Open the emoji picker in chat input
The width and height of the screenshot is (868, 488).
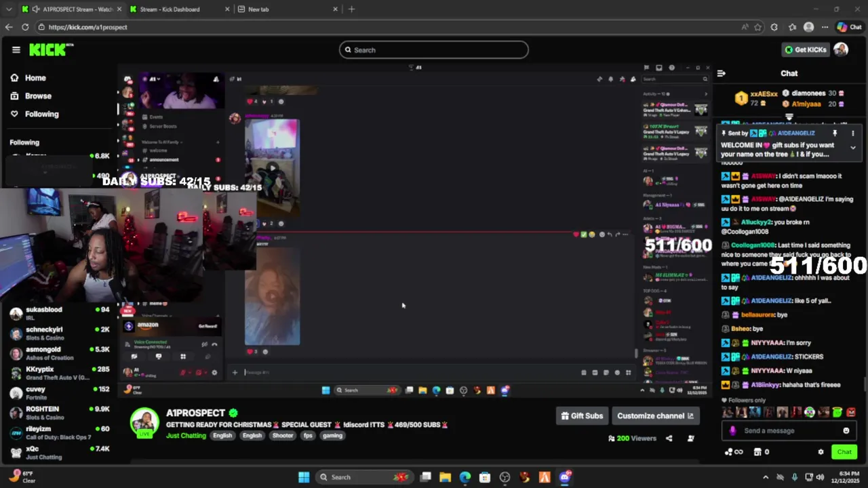846,430
